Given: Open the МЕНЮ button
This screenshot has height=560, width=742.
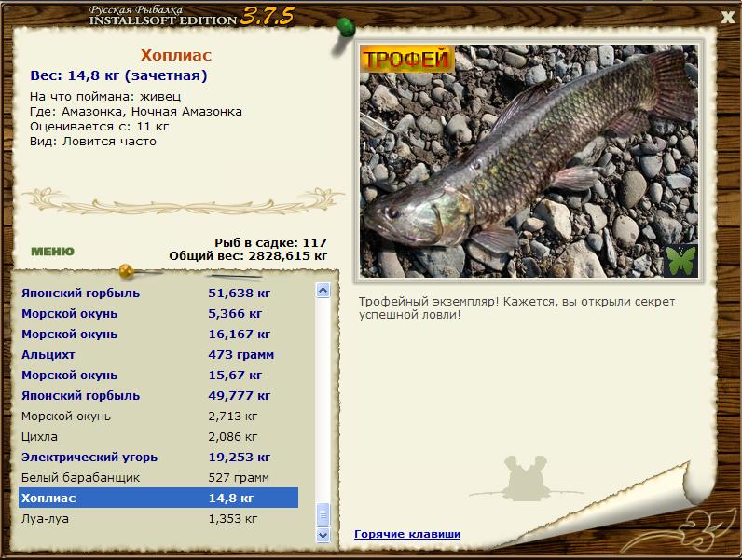Looking at the screenshot, I should tap(52, 252).
